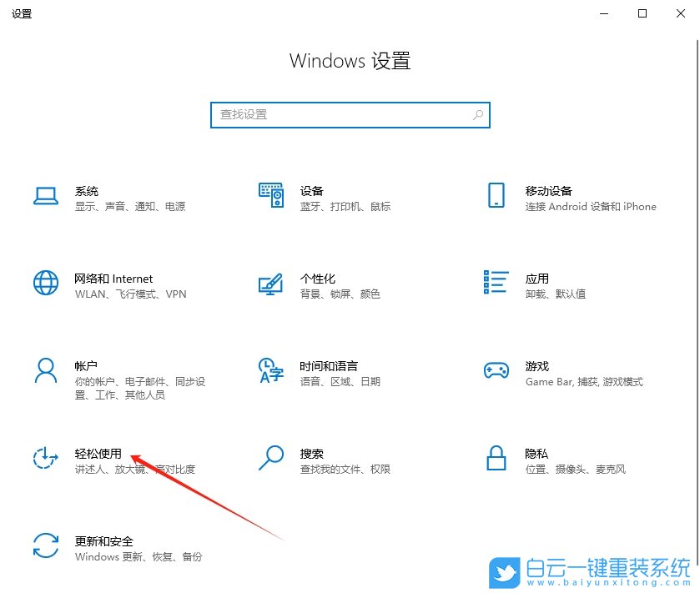Viewport: 700px width, 593px height.
Task: Click the 设备 keyboard icon
Action: [270, 196]
